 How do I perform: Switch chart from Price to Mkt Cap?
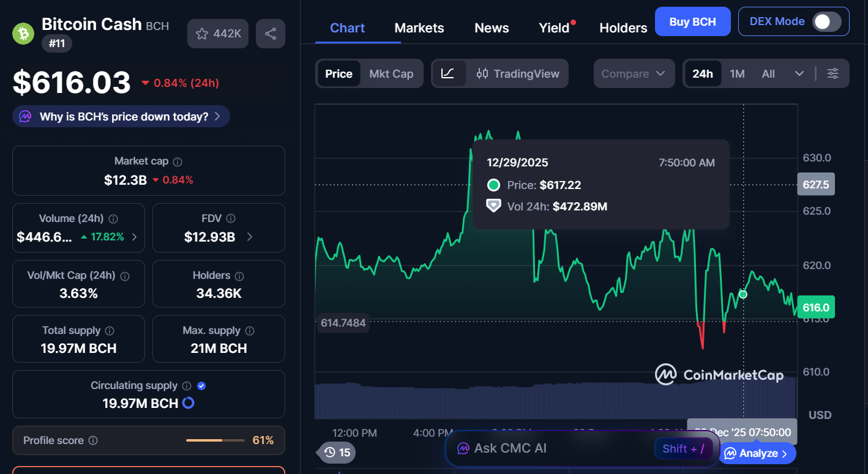(x=391, y=73)
